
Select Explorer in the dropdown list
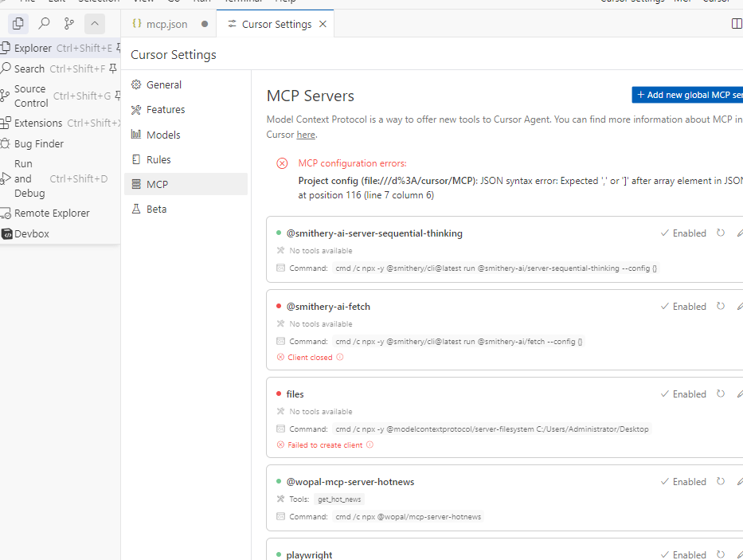pos(61,48)
